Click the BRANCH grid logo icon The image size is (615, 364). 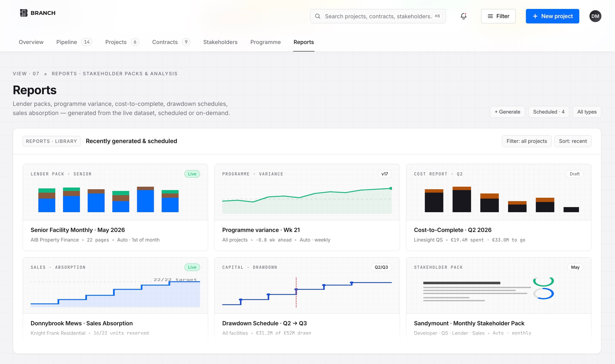(x=24, y=13)
